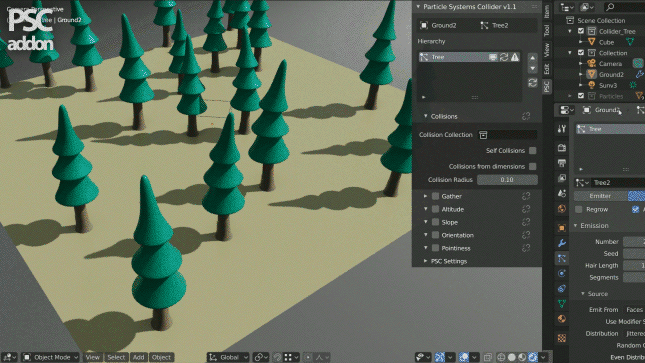Open the Tool properties tab icon
Viewport: 645px width, 363px height.
tap(561, 129)
